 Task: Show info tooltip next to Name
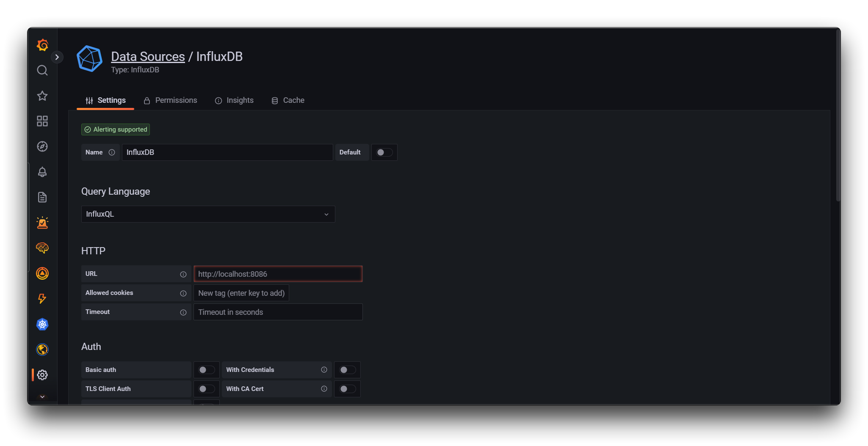[112, 152]
